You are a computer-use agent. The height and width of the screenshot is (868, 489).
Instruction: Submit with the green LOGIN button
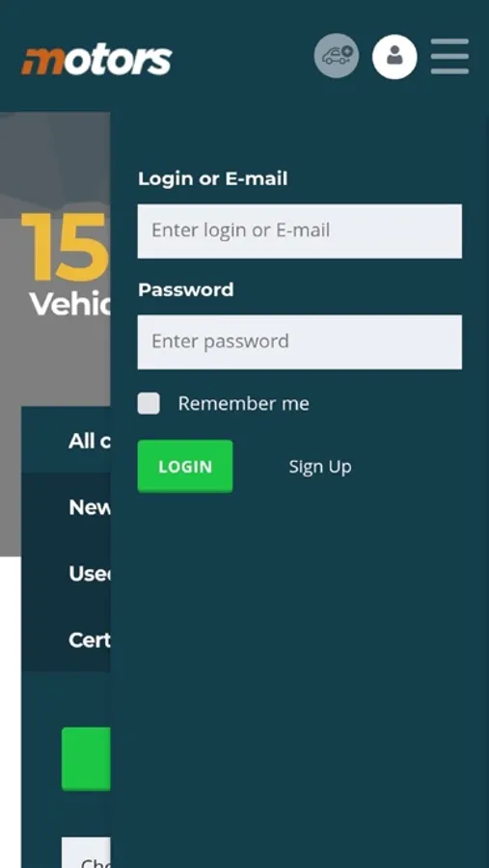185,466
